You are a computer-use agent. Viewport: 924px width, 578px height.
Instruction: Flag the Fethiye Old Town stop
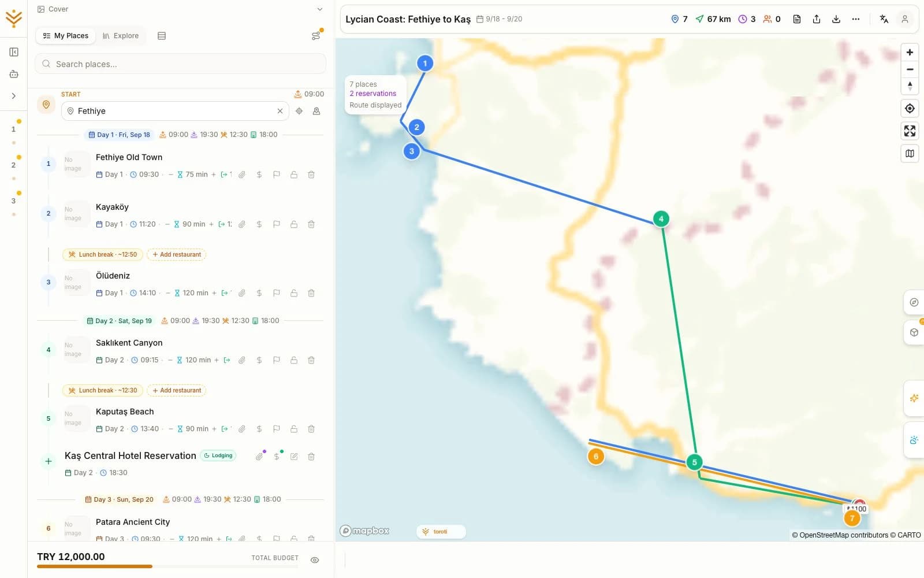tap(277, 175)
